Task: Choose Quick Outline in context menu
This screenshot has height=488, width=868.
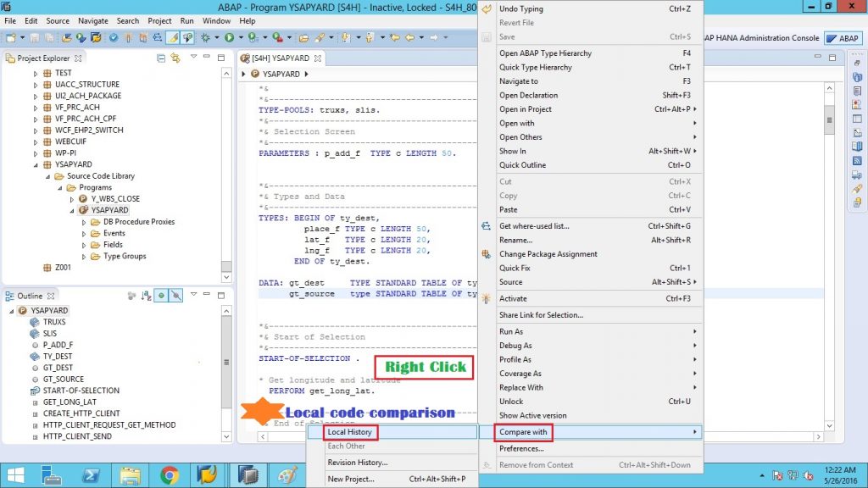Action: (590, 165)
